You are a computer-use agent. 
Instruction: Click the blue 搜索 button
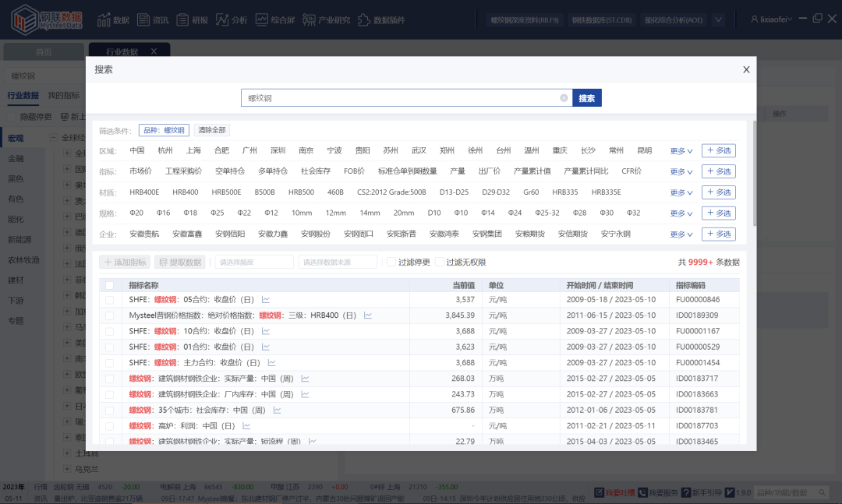coord(587,98)
